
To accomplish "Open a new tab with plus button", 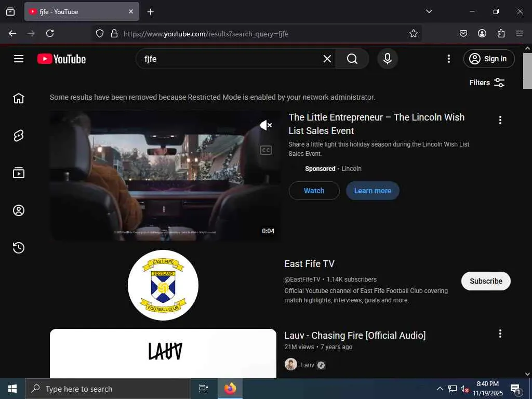I will click(150, 12).
